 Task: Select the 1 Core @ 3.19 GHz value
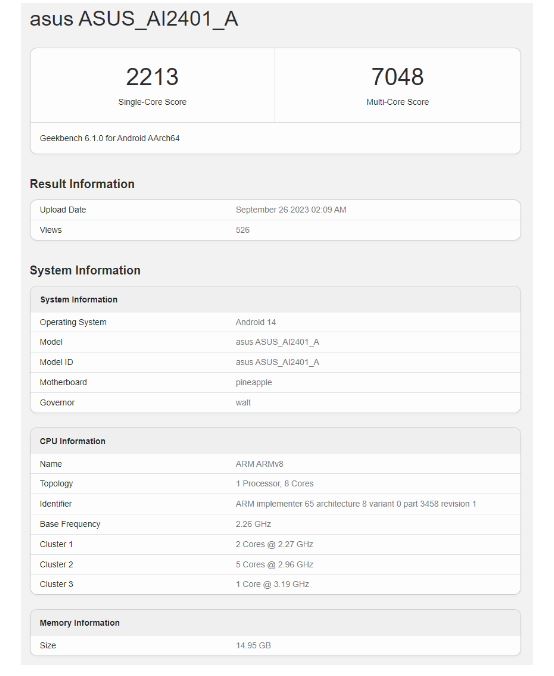(x=272, y=584)
